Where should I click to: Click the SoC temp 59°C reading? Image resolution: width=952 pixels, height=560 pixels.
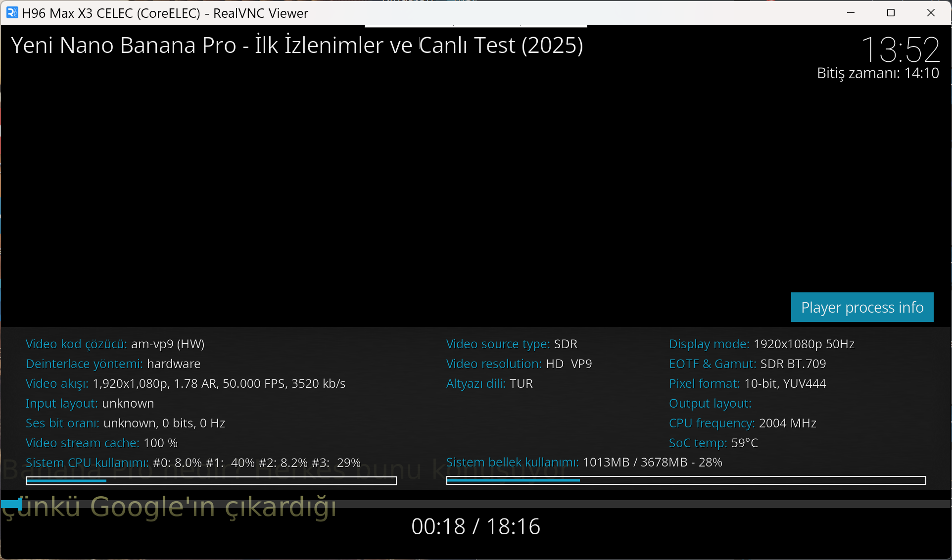pos(713,443)
